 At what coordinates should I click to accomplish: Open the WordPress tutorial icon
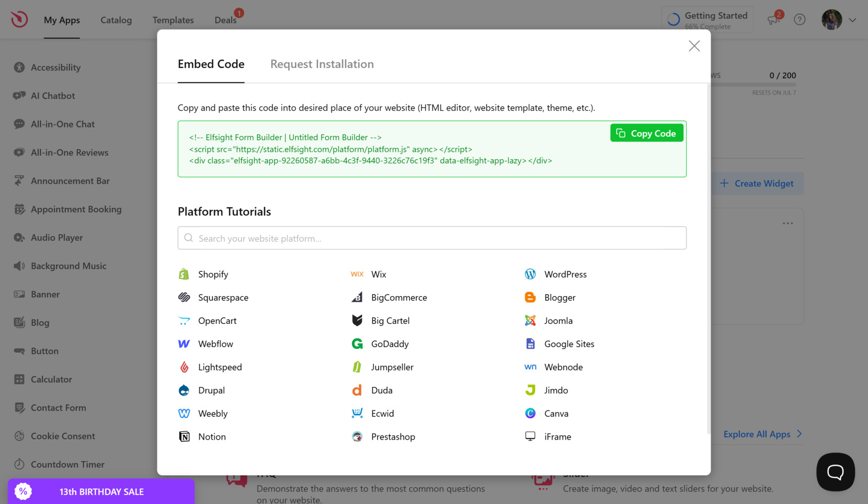tap(530, 274)
